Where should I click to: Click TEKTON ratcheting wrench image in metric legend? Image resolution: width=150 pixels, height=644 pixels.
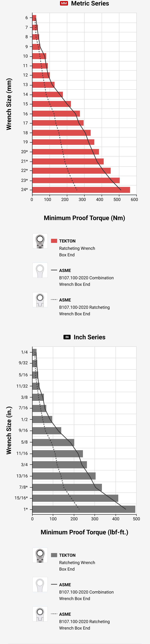(40, 241)
